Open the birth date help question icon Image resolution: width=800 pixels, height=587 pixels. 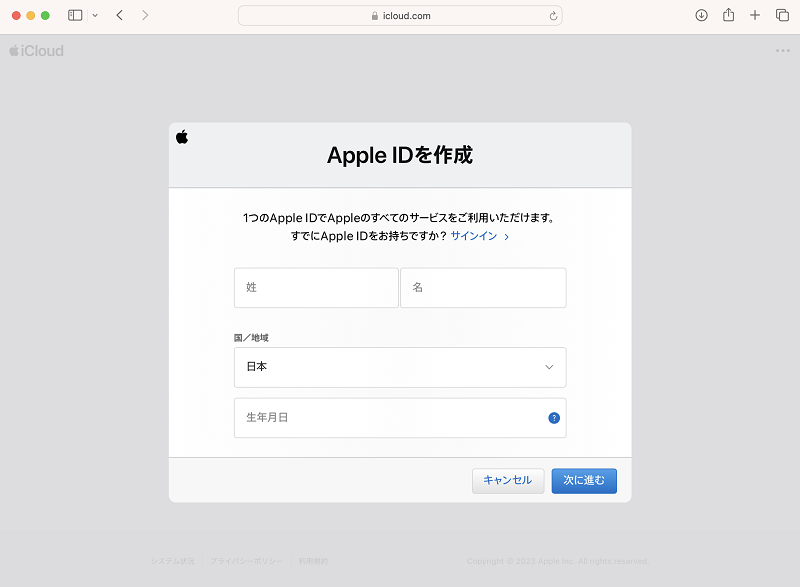554,418
